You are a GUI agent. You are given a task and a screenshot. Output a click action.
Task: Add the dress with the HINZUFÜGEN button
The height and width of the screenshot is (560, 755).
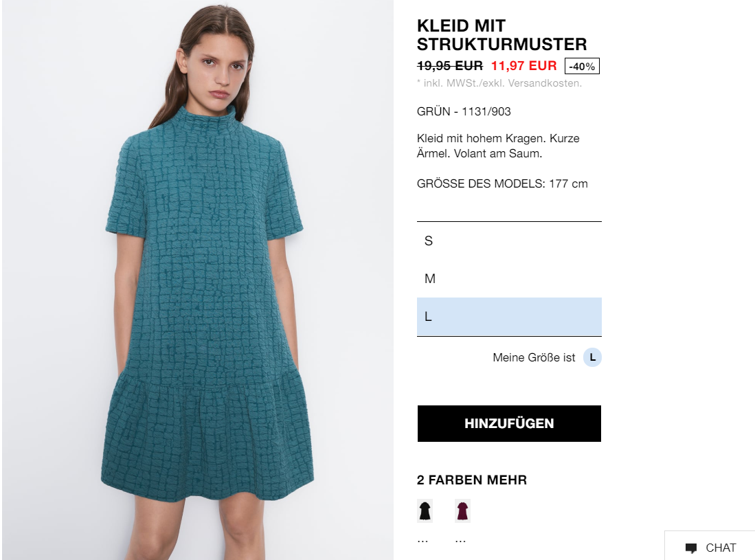509,423
